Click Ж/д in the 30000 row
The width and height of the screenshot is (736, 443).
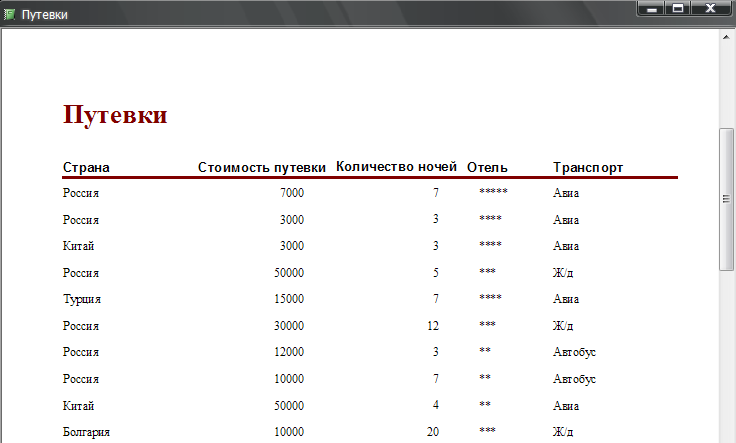(563, 326)
